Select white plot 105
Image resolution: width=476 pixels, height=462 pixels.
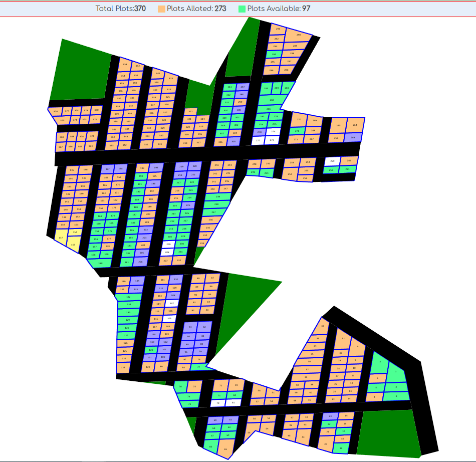pyautogui.click(x=169, y=319)
